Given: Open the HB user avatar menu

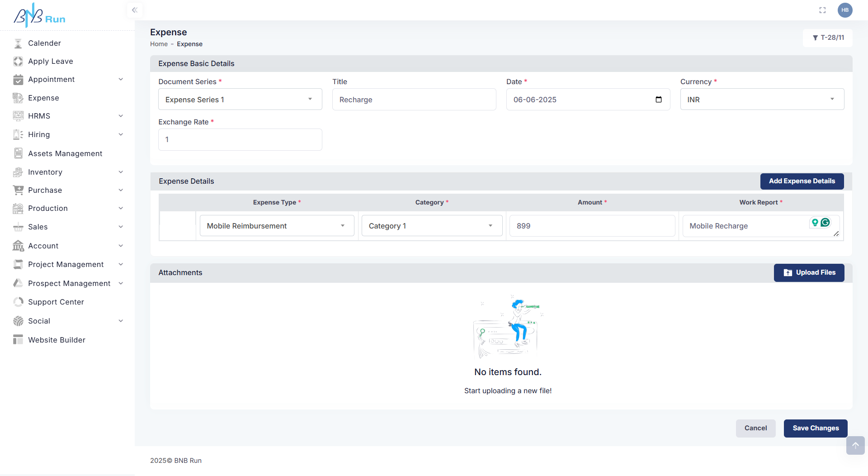Looking at the screenshot, I should (844, 10).
